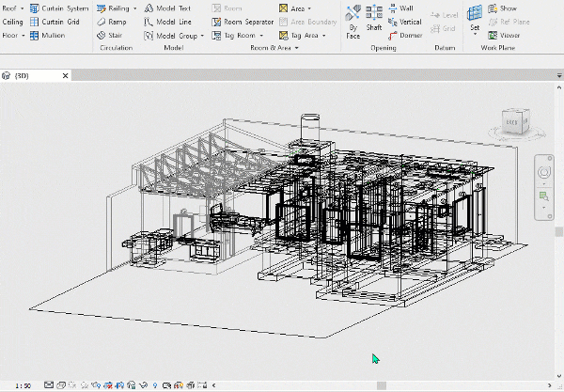
Task: Open the view tabs list dropdown
Action: pos(559,75)
